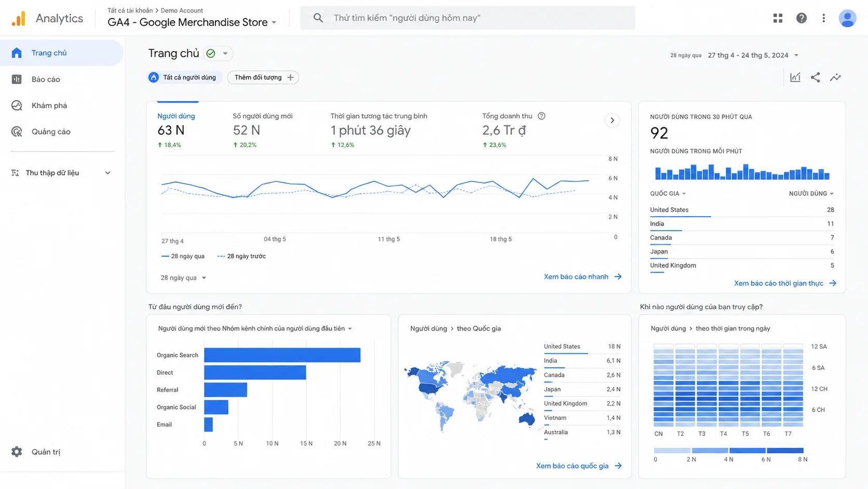
Task: Expand the Thu thập dữ liệu section
Action: tap(108, 173)
